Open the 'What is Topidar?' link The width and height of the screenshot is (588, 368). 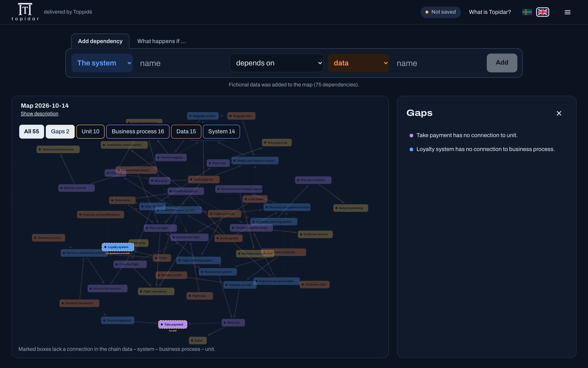490,12
